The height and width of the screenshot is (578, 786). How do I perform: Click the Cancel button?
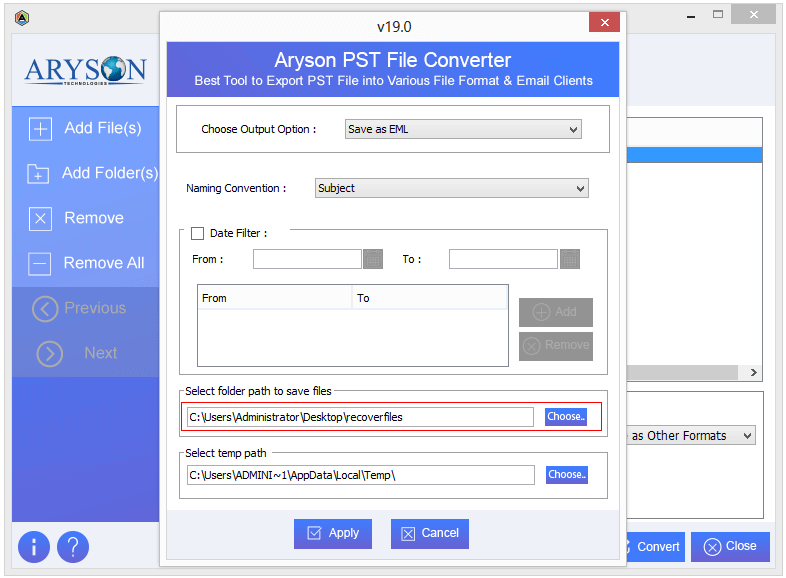click(x=430, y=533)
